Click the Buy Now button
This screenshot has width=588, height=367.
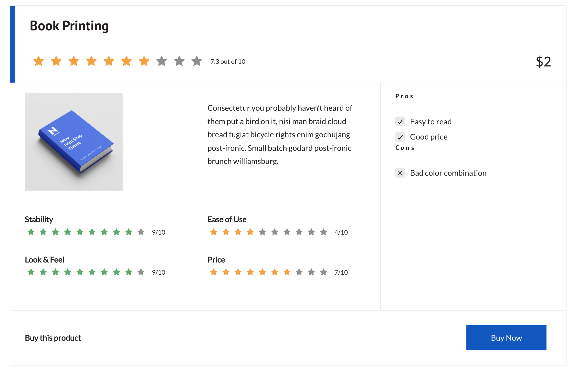[x=506, y=338]
